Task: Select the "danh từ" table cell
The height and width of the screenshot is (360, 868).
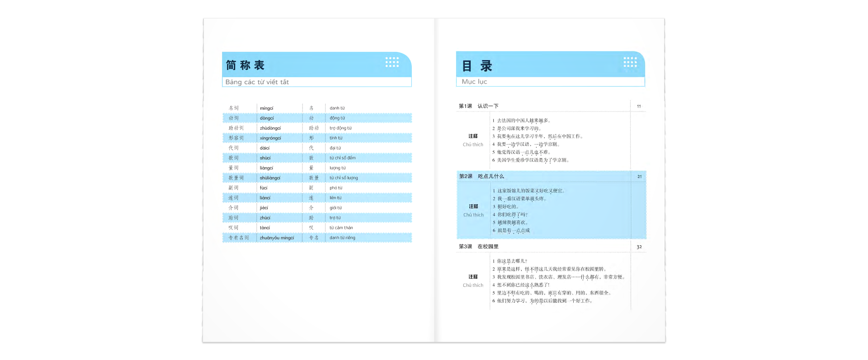Action: coord(337,108)
